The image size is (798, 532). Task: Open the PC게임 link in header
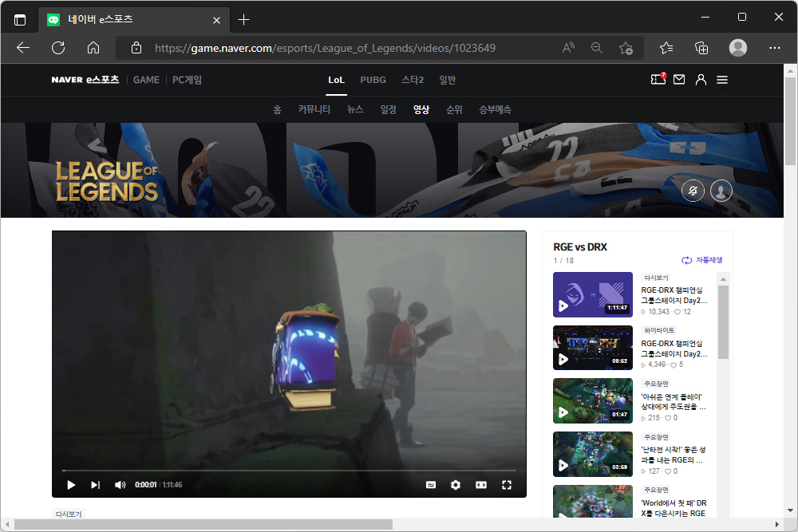pyautogui.click(x=187, y=80)
